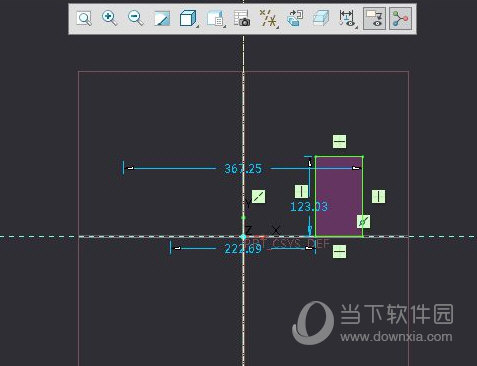
Task: Click the translucent box clipping icon
Action: (x=321, y=19)
